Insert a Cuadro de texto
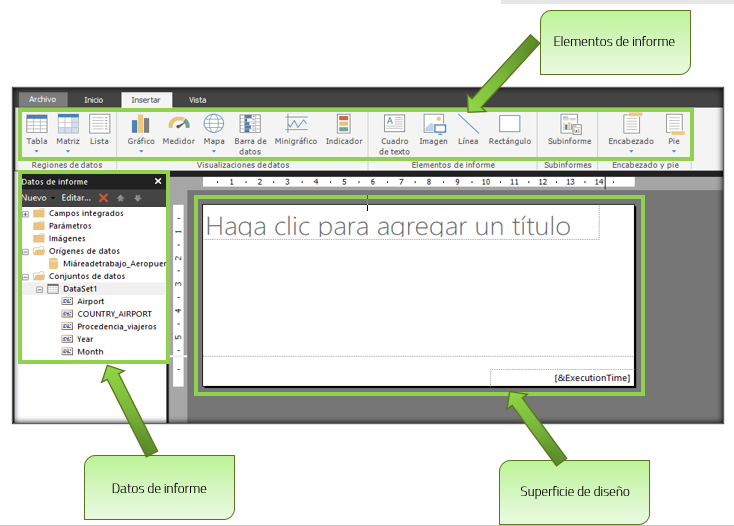 point(395,135)
